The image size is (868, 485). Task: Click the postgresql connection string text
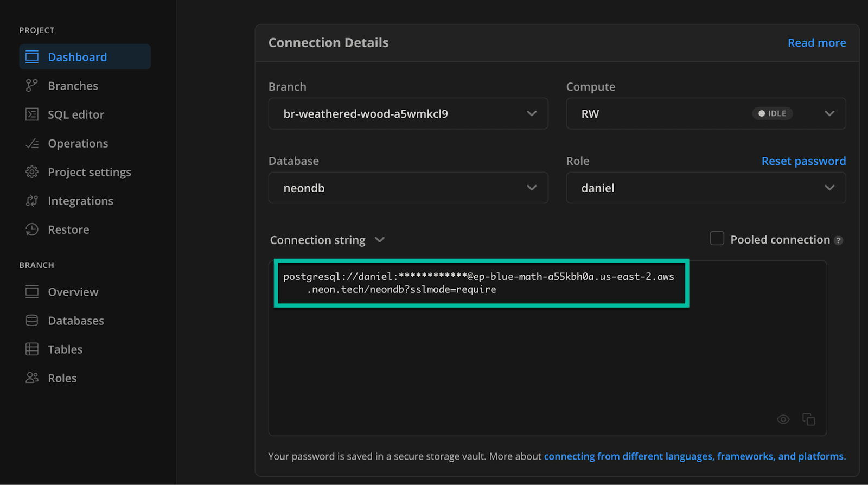(478, 283)
